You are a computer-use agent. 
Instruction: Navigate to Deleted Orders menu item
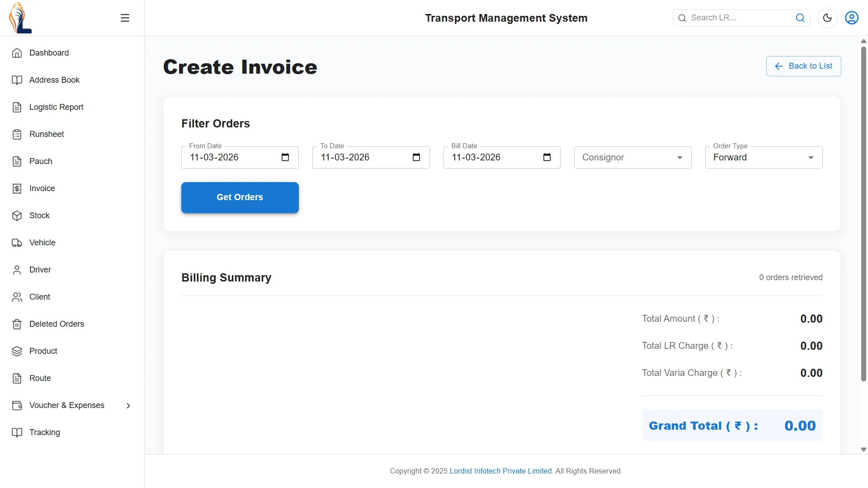[72, 324]
